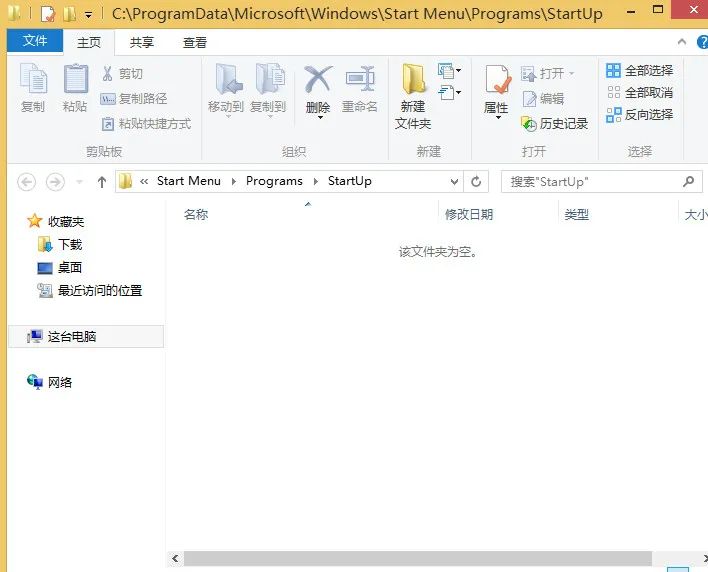
Task: Select This PC (这台电脑)
Action: pos(86,336)
